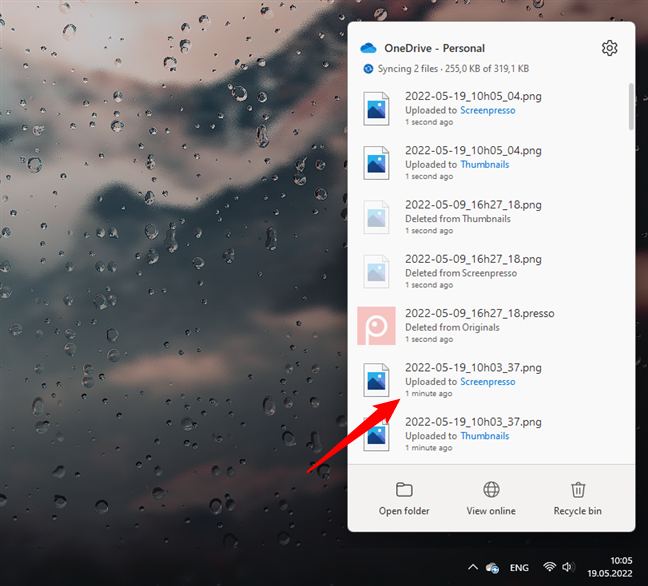Click ENG language indicator in taskbar
Viewport: 648px width, 586px height.
(x=519, y=568)
